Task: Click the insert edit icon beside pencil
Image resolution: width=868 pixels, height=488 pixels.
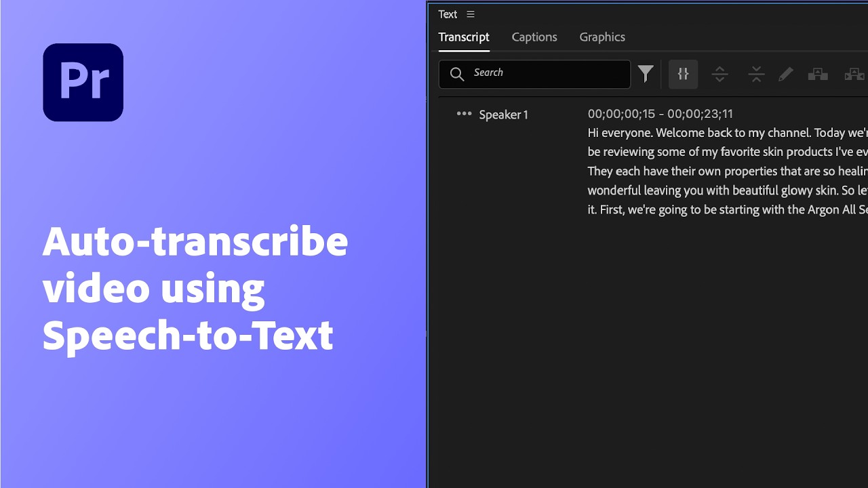Action: tap(818, 74)
